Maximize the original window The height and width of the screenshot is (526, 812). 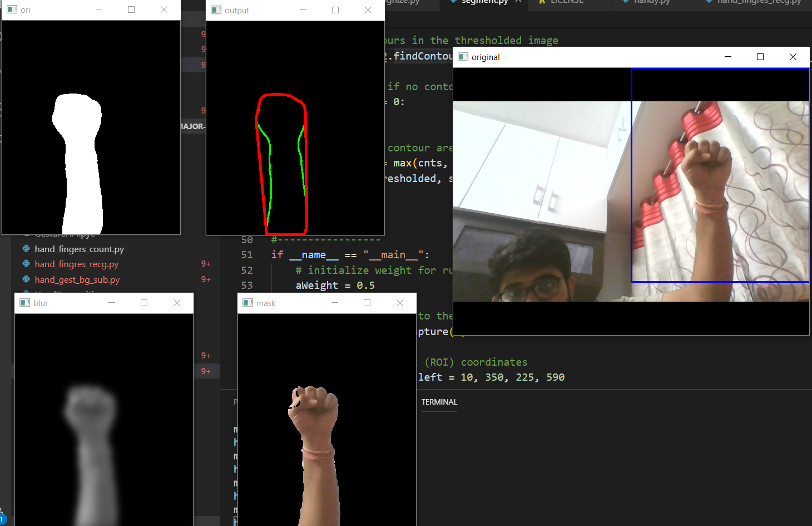click(760, 57)
